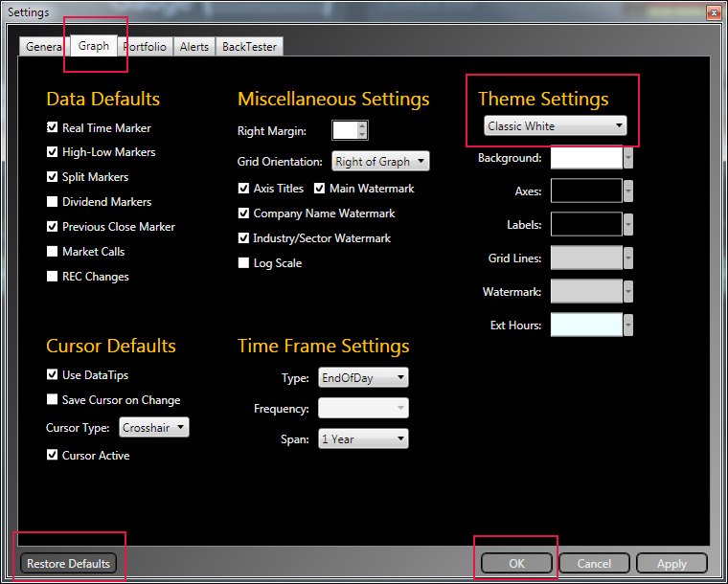Open the Theme Settings dropdown
Image resolution: width=728 pixels, height=584 pixels.
[556, 126]
